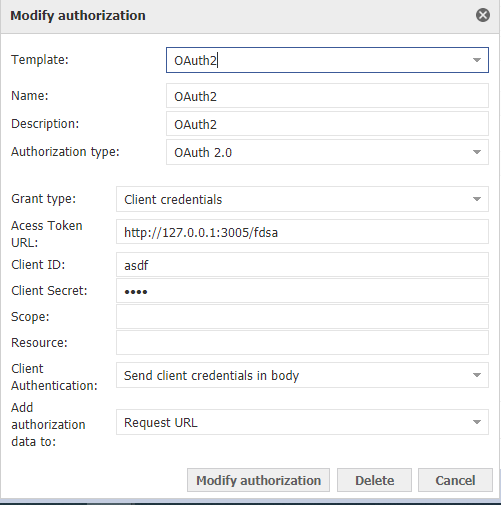This screenshot has width=501, height=505.
Task: Click the 'Acess Token URL:' label text
Action: click(47, 234)
